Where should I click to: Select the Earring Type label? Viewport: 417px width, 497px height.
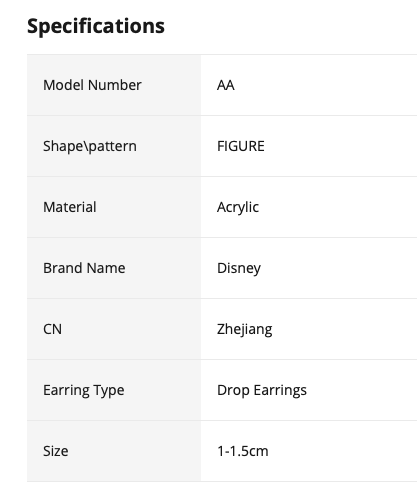(x=84, y=390)
